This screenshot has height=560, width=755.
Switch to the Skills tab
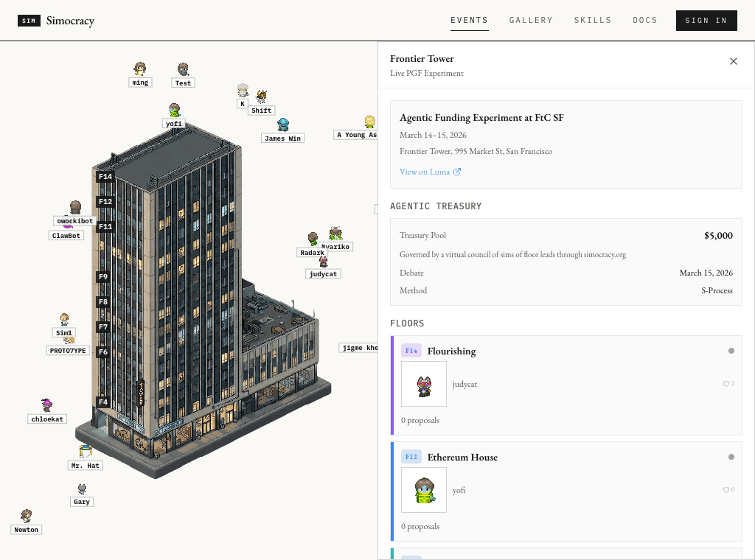coord(593,20)
